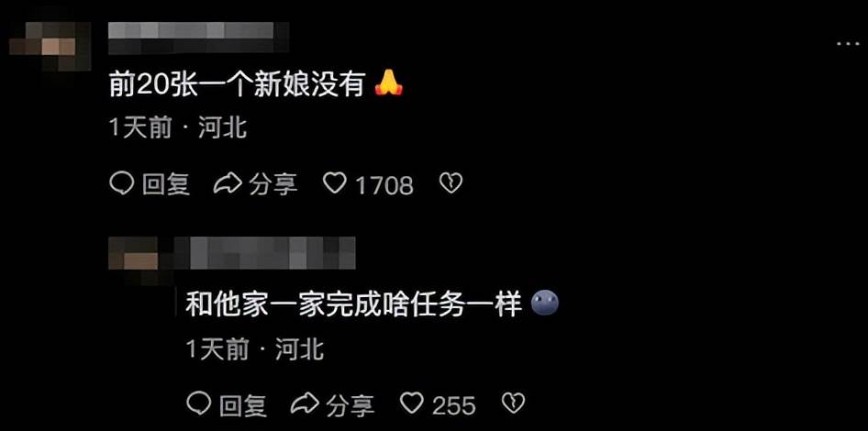Like the reply showing 255 likes
This screenshot has width=868, height=431.
(412, 403)
